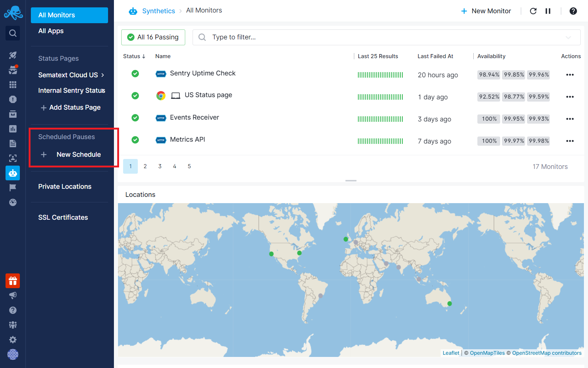Click the globe avatar icon at the sidebar bottom
The image size is (588, 368).
click(13, 354)
